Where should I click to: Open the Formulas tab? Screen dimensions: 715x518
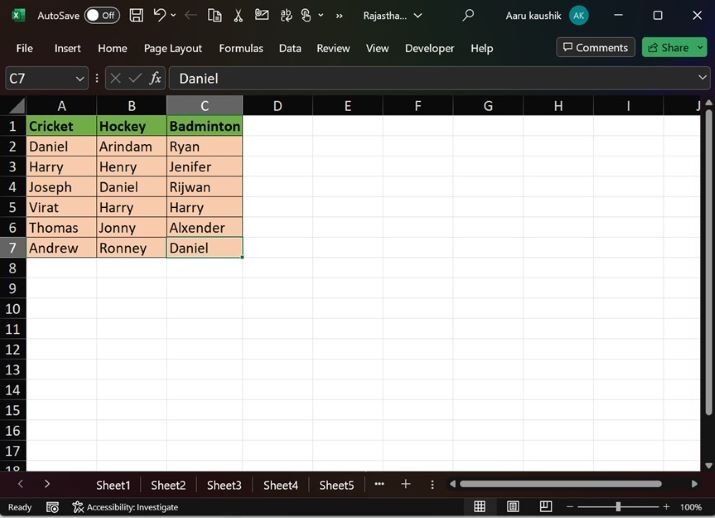(x=241, y=48)
